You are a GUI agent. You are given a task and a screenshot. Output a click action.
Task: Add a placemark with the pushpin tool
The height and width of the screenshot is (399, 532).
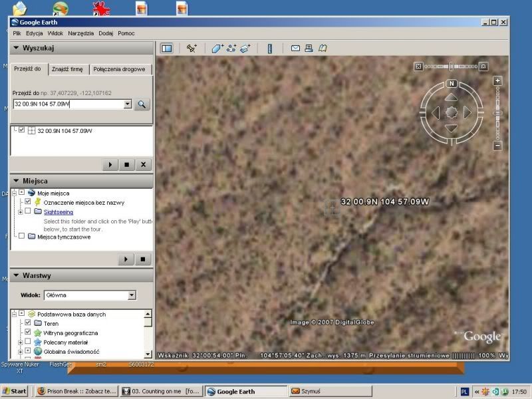192,48
